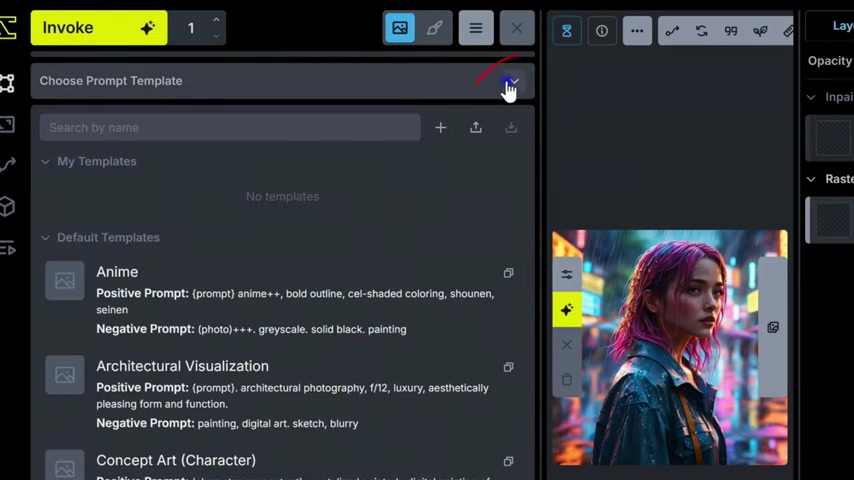854x480 pixels.
Task: Copy the Architectural Visualization template
Action: [x=508, y=367]
